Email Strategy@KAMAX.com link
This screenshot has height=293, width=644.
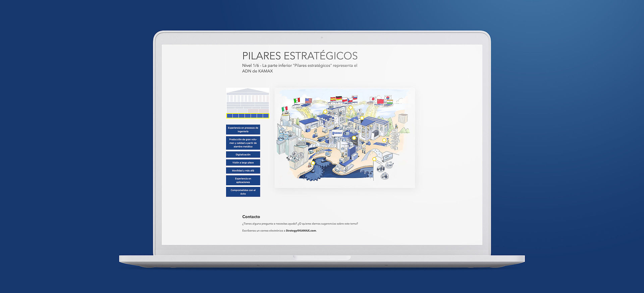(301, 231)
